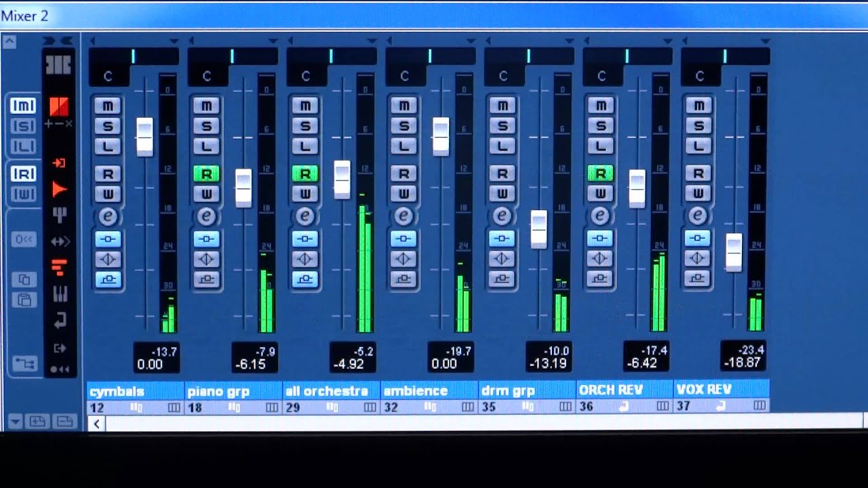The width and height of the screenshot is (868, 488).
Task: Open channel settings (e) for VOX REV
Action: pos(697,217)
